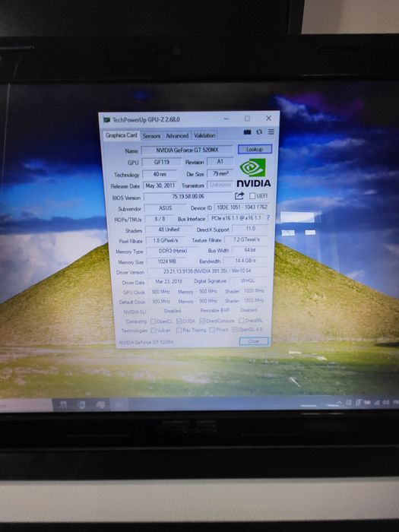This screenshot has width=399, height=532.
Task: Click the Bus Interface PCIe x16 1.1 value
Action: [x=236, y=218]
